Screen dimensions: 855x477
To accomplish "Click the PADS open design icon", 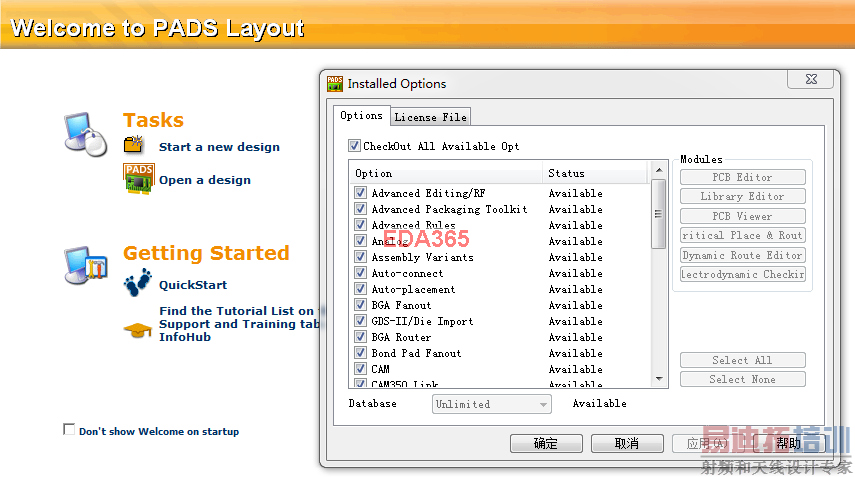I will pyautogui.click(x=139, y=178).
